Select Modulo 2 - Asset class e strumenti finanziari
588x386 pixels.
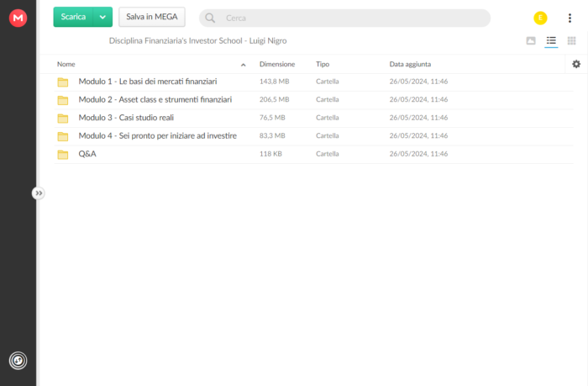pyautogui.click(x=155, y=99)
